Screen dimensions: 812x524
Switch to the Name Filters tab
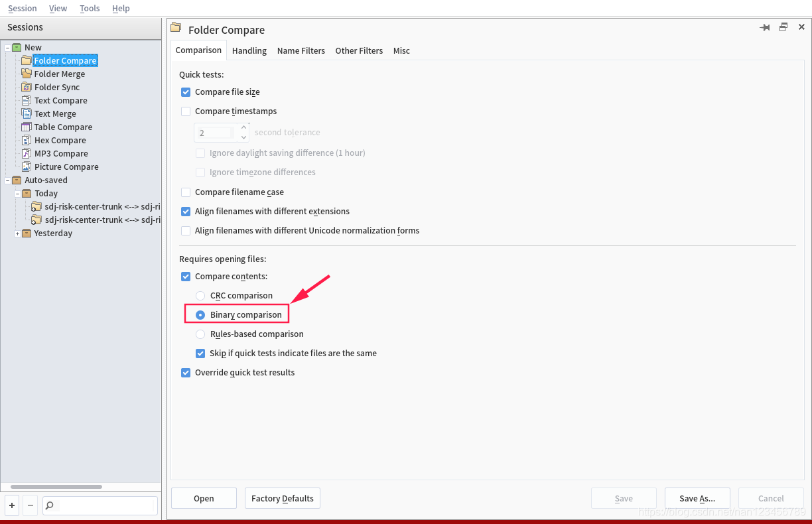click(x=301, y=51)
